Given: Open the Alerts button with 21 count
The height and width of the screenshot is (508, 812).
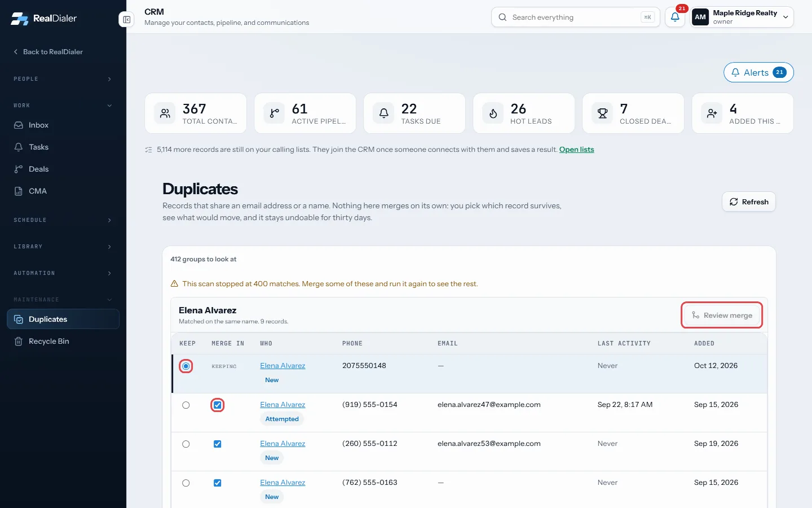Looking at the screenshot, I should 758,72.
